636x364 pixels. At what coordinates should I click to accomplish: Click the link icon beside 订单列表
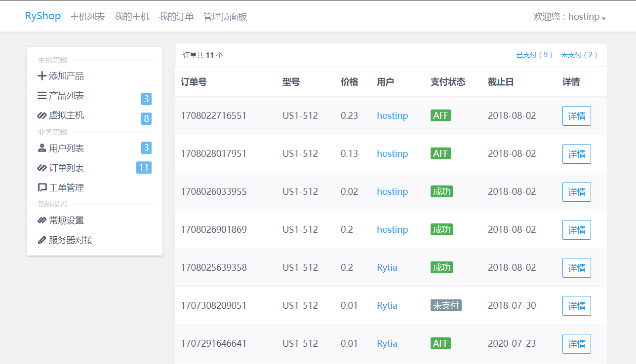[x=42, y=168]
